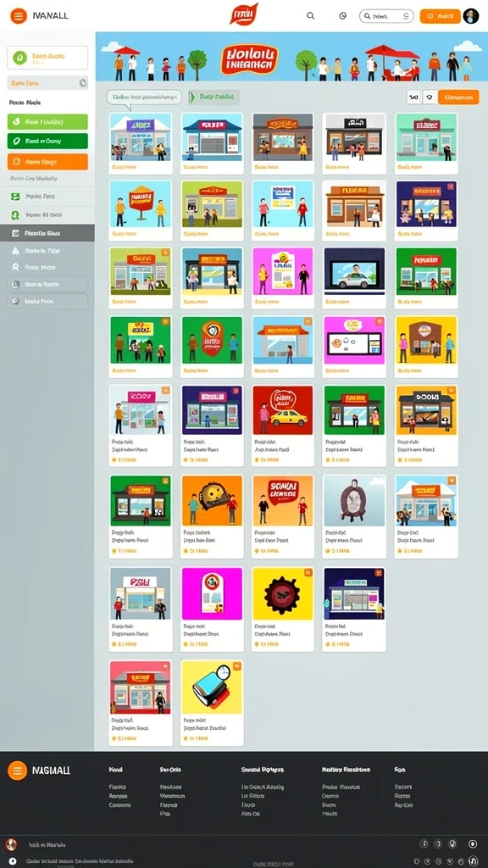
Task: Click the orange sidebar button
Action: pyautogui.click(x=47, y=162)
